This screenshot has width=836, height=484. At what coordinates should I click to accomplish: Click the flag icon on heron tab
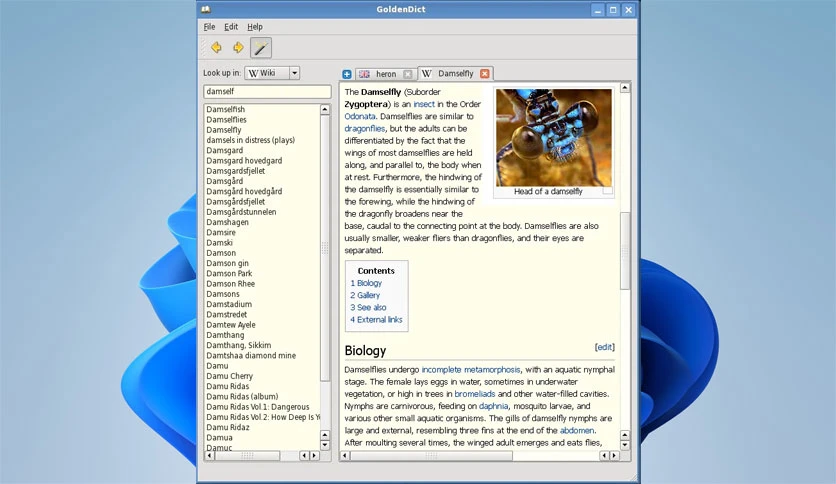point(364,74)
